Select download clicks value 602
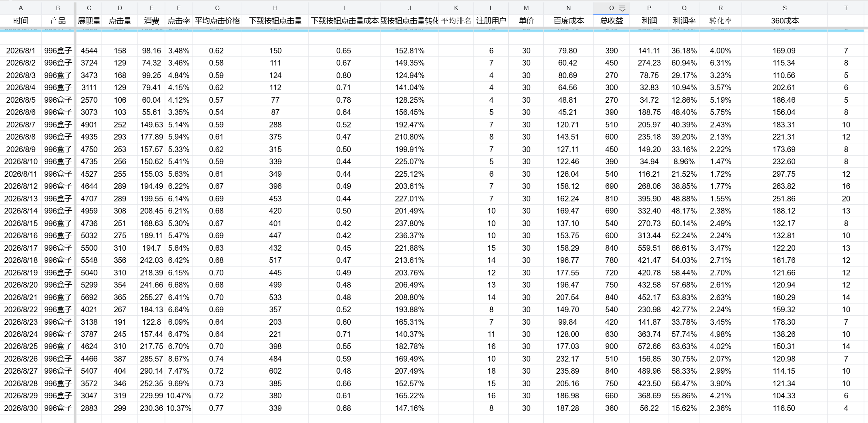This screenshot has height=423, width=868. coord(275,371)
